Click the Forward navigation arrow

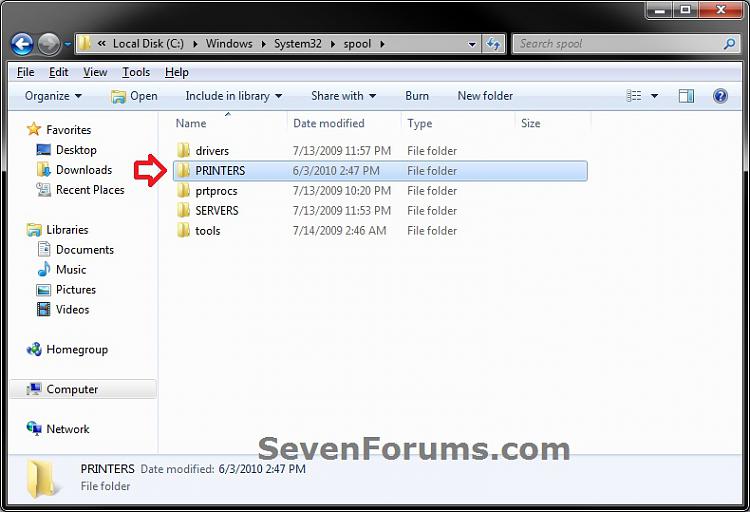click(x=49, y=45)
